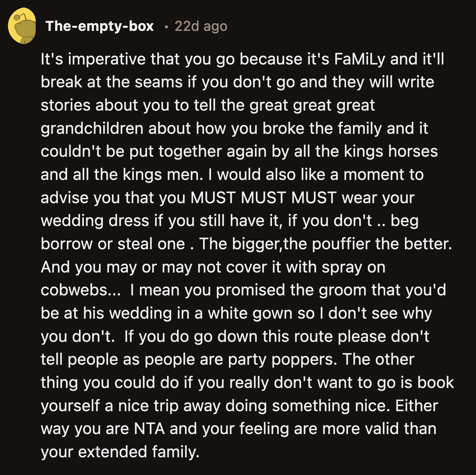This screenshot has height=475, width=476.
Task: Click the word cobwebs in the comment
Action: tap(75, 290)
